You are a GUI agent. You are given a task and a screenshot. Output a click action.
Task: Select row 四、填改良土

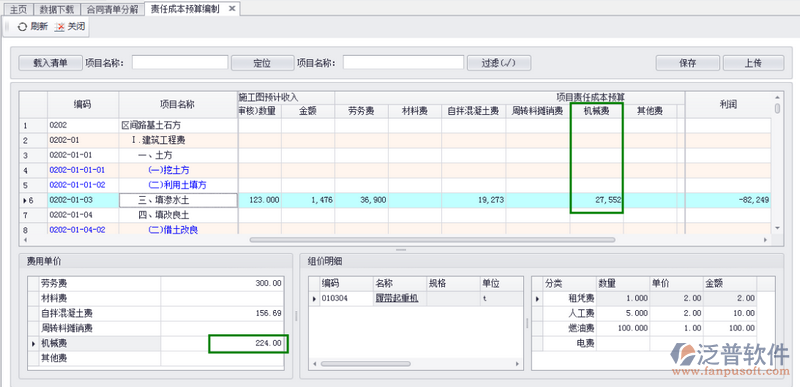[395, 215]
